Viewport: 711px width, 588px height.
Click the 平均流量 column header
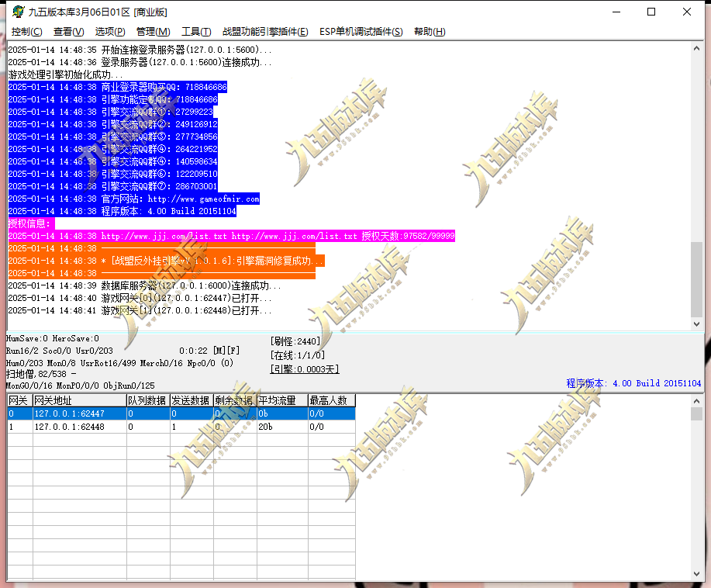pos(282,400)
